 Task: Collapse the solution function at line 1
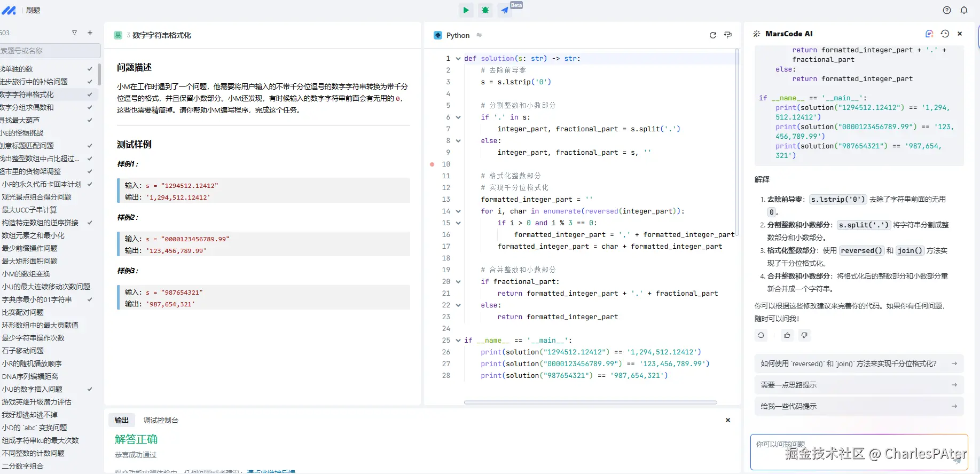(458, 59)
